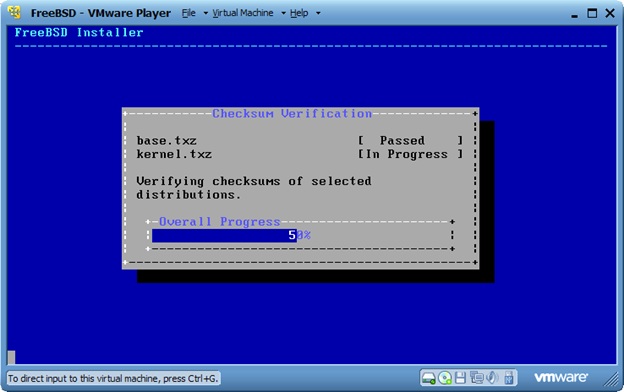
Task: Click the sound card device icon
Action: [x=492, y=378]
